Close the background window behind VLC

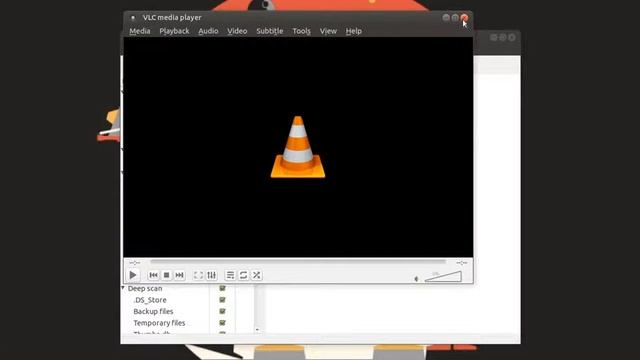coord(512,38)
